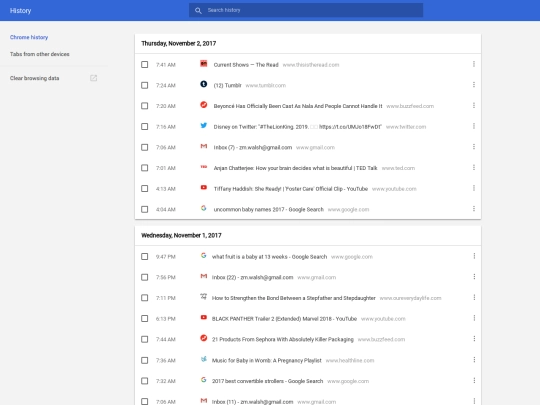Open more actions for Disney on Twitter entry
The height and width of the screenshot is (405, 540).
pos(474,126)
